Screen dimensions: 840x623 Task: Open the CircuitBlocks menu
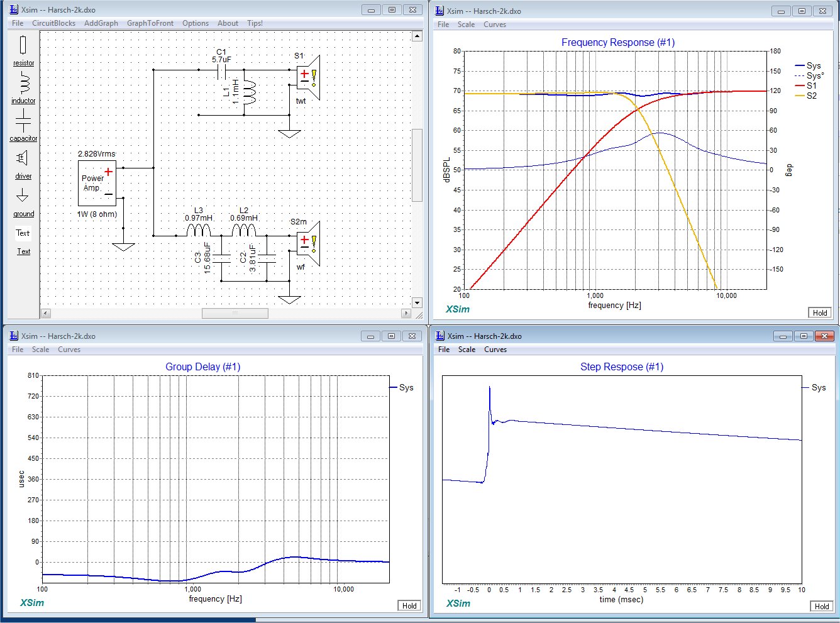click(53, 23)
